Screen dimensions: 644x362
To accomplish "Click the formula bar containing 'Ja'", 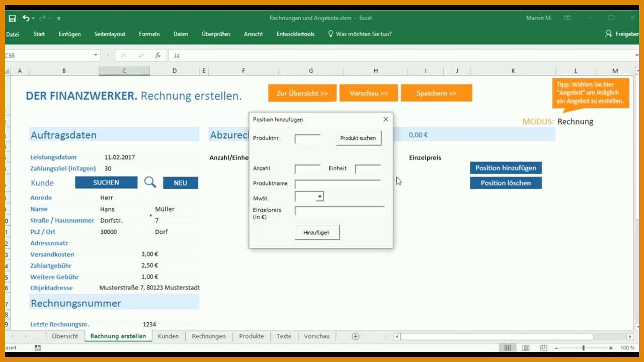I will pos(403,56).
